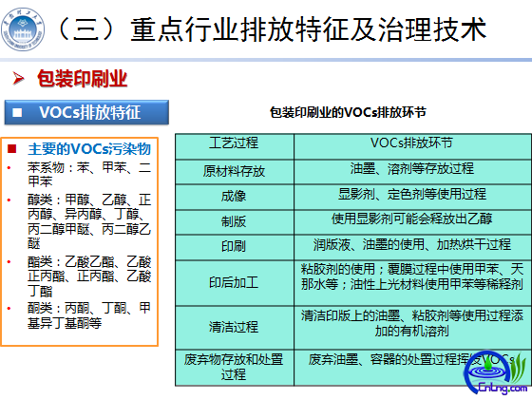Click the CnLng.com watermark logo
The width and height of the screenshot is (532, 400).
coord(496,373)
